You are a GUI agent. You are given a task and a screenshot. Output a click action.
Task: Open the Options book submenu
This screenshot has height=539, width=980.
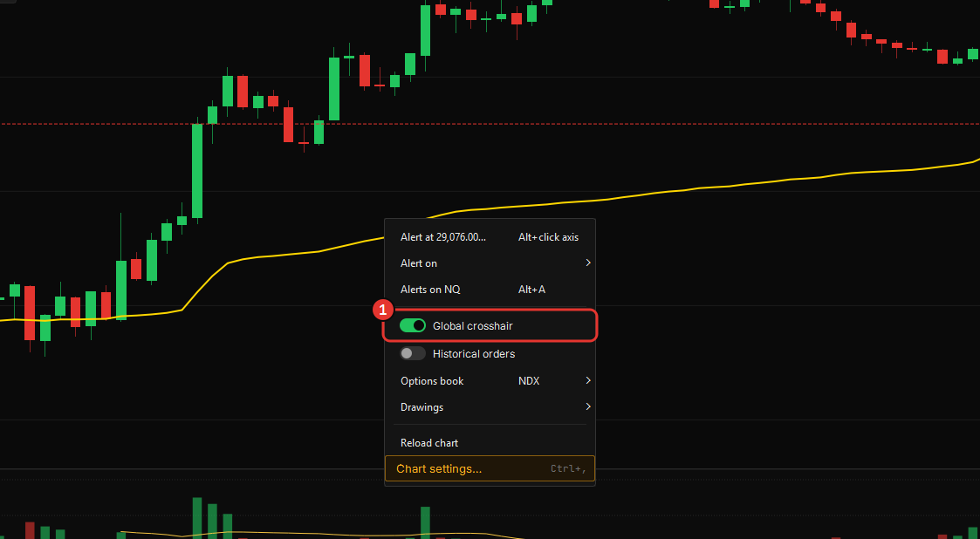click(x=490, y=380)
